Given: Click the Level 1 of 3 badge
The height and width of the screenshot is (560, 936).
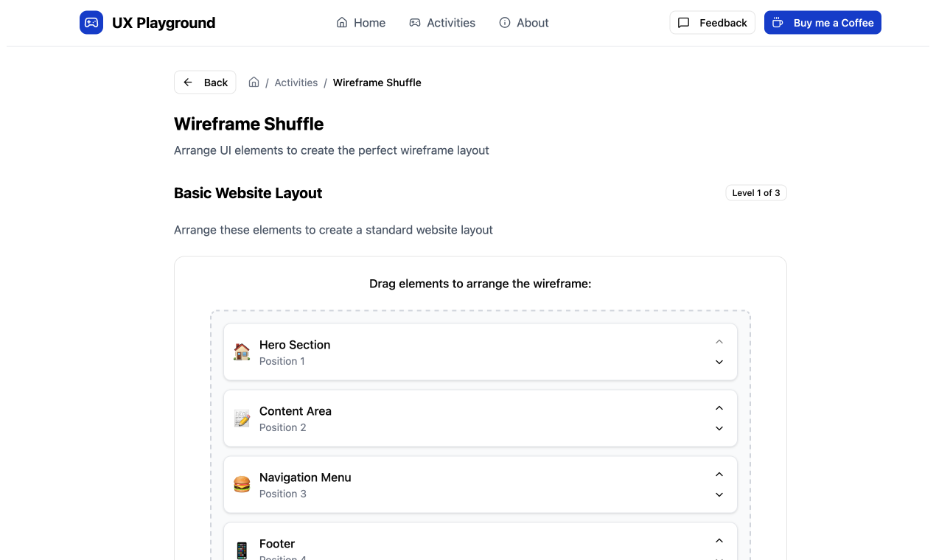Looking at the screenshot, I should pos(756,193).
